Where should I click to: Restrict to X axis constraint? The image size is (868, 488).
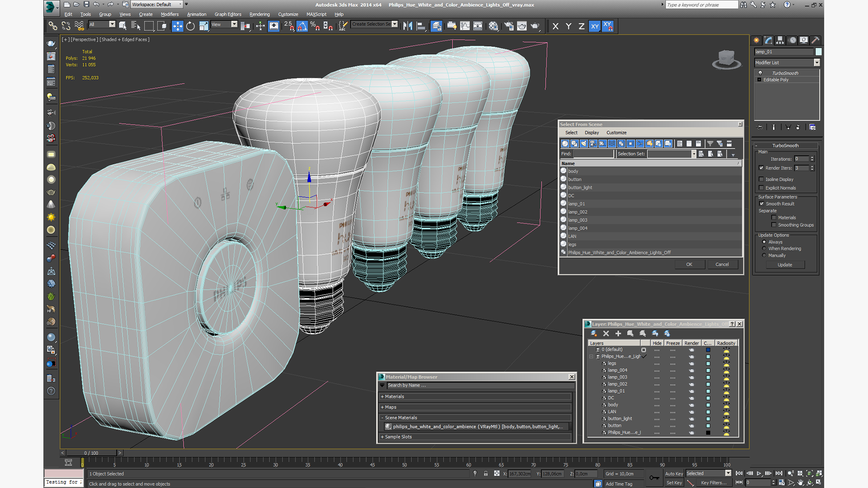point(555,26)
